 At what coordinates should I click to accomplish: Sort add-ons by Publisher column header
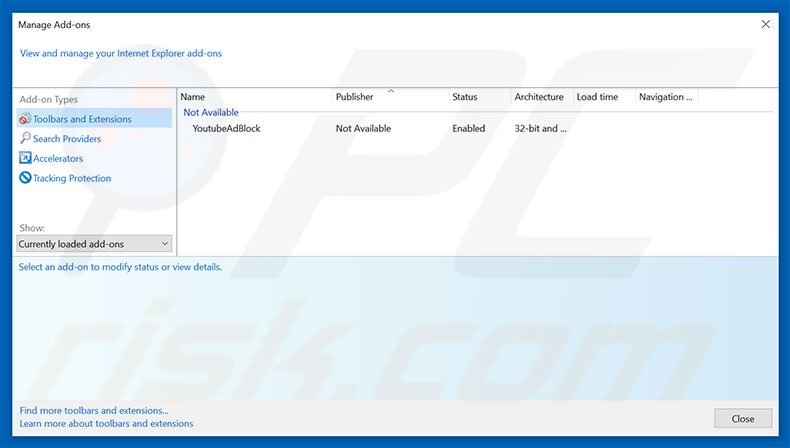(x=390, y=97)
